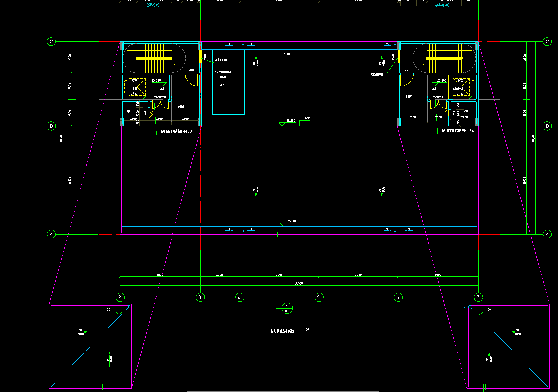The image size is (558, 392).
Task: Select the right-side axis bubble C
Action: [547, 42]
